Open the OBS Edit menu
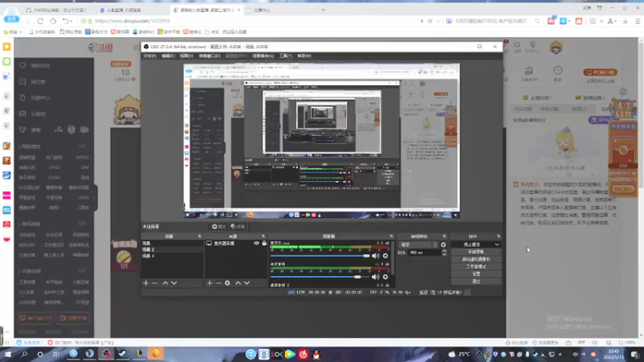 coord(168,56)
